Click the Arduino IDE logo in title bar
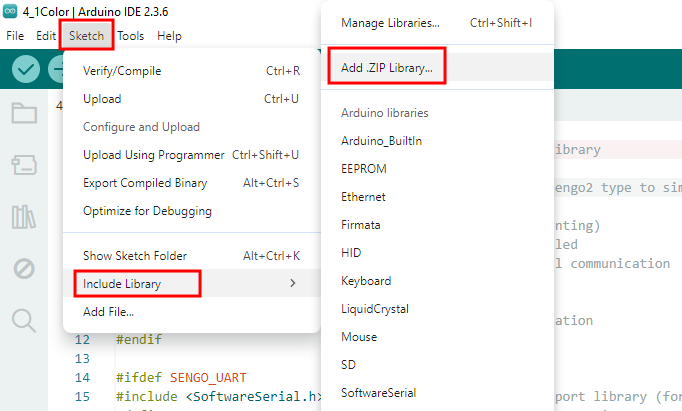The width and height of the screenshot is (682, 411). [10, 11]
